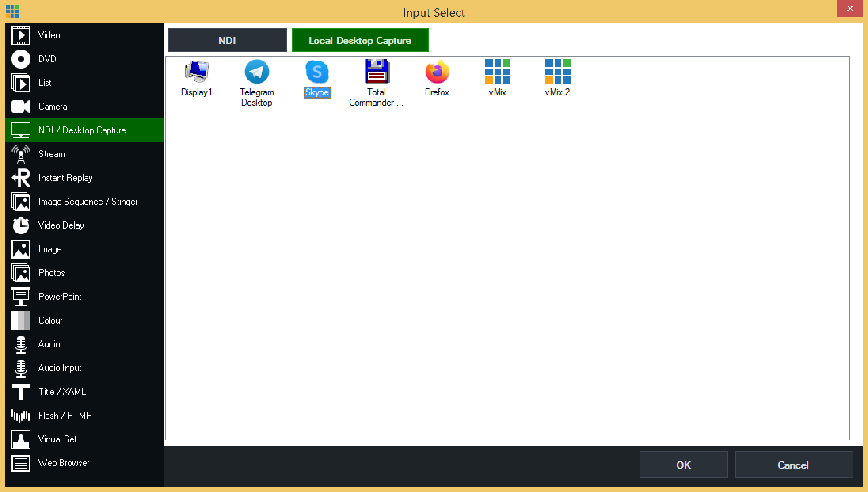The height and width of the screenshot is (492, 868).
Task: Click the Image Sequence / Stinger label
Action: point(88,202)
